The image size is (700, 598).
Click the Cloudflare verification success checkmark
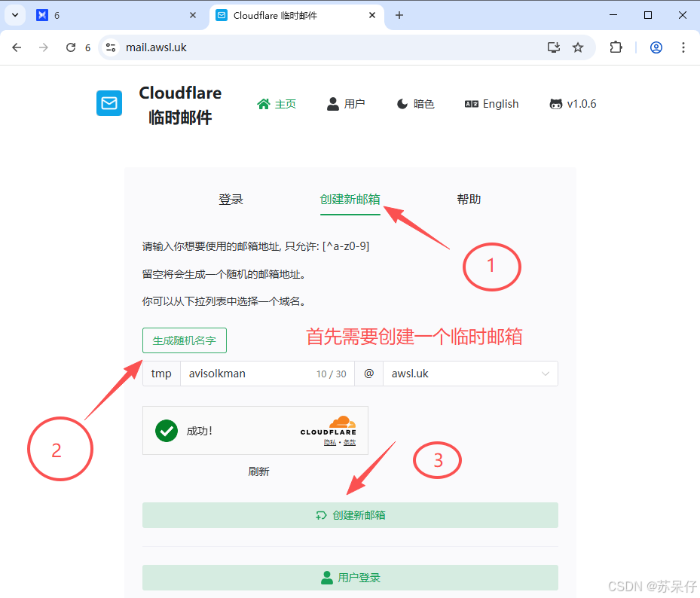tap(167, 431)
